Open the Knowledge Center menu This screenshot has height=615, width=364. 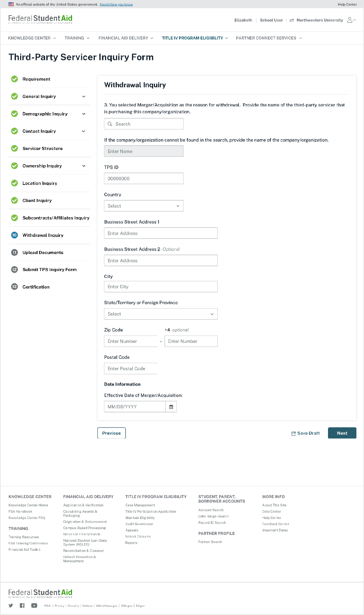(x=32, y=38)
